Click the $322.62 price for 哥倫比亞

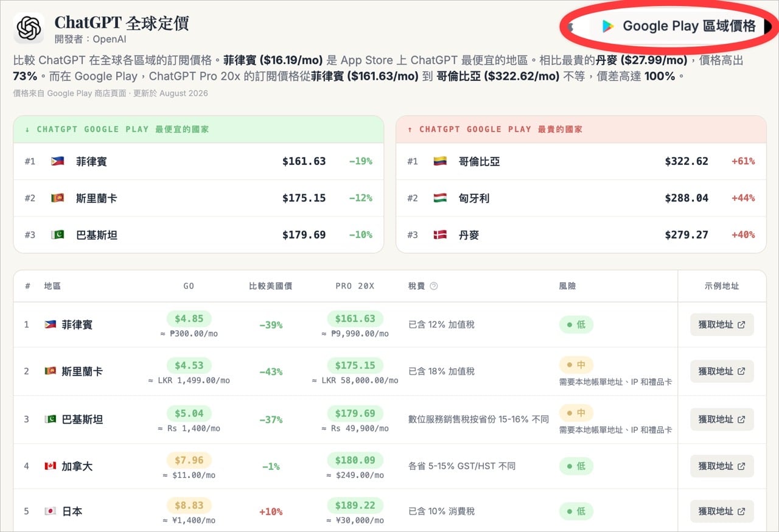click(x=686, y=161)
